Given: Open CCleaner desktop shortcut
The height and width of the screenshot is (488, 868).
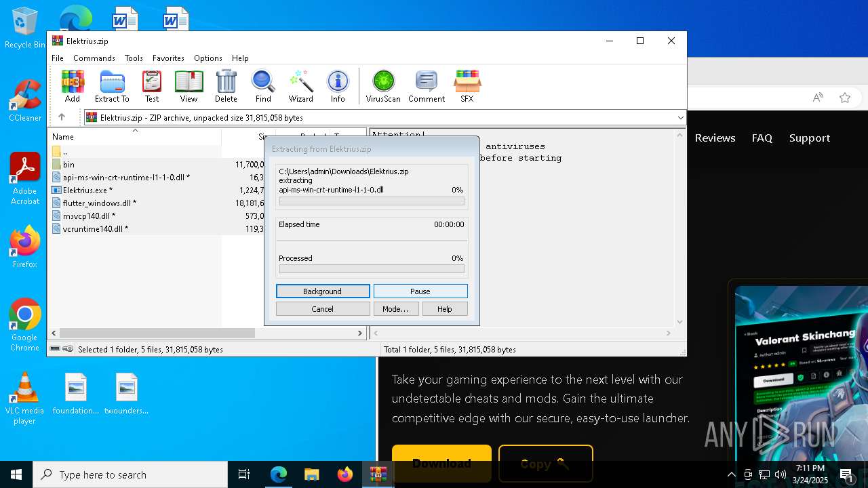Looking at the screenshot, I should [24, 101].
